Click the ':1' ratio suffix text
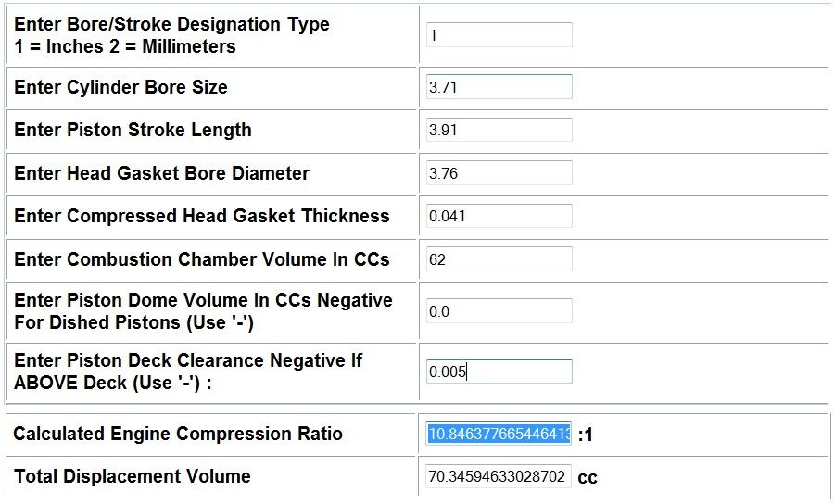 tap(585, 435)
